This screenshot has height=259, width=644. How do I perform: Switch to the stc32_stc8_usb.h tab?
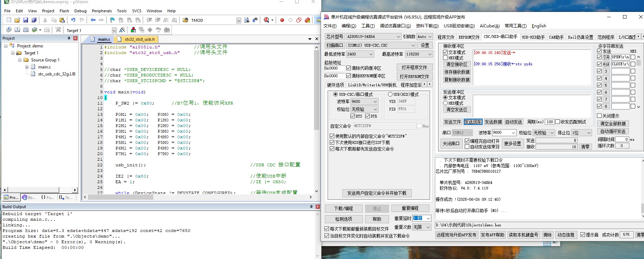139,39
